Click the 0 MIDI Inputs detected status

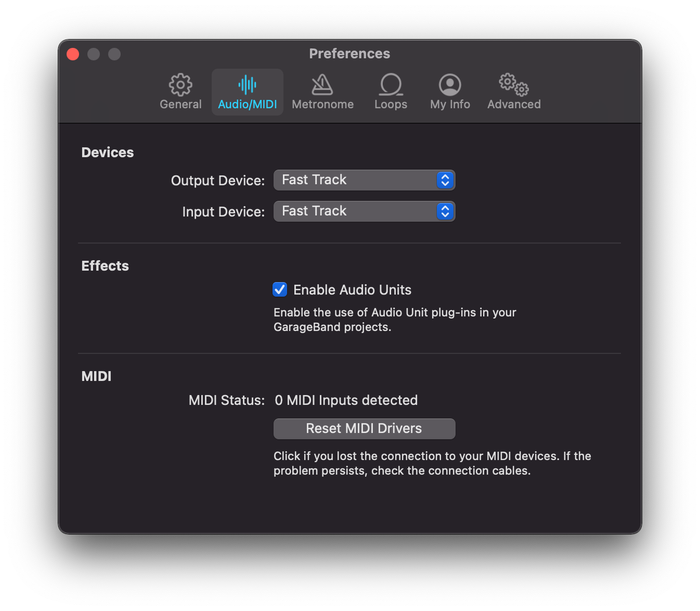pos(346,400)
